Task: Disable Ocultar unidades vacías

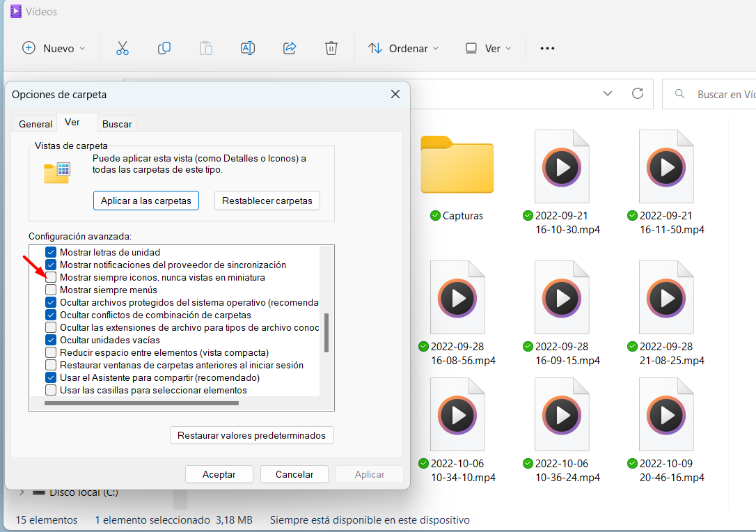Action: click(52, 340)
